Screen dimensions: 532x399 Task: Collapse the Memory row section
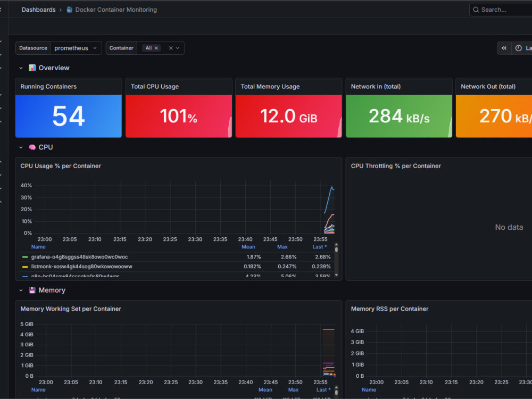click(21, 290)
